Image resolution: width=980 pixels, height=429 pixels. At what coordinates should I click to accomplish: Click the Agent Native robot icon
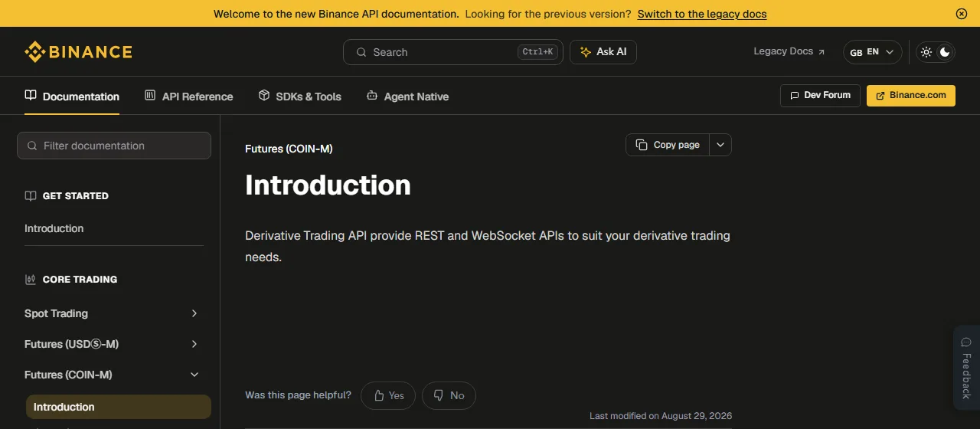point(372,96)
